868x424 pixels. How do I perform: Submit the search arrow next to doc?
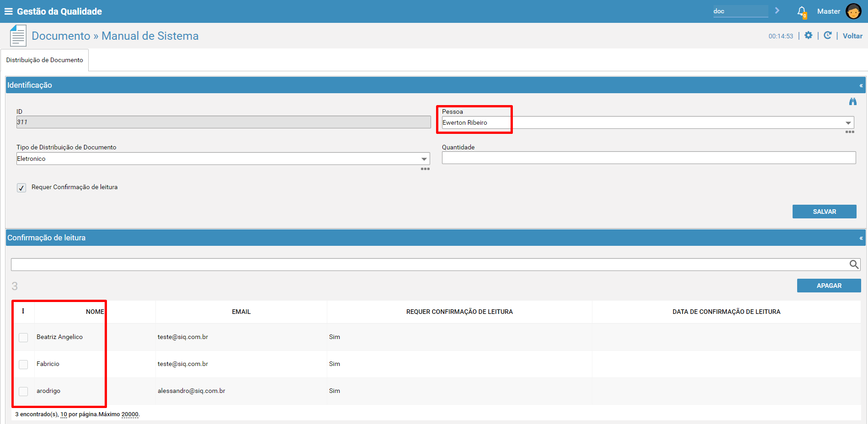pyautogui.click(x=777, y=11)
